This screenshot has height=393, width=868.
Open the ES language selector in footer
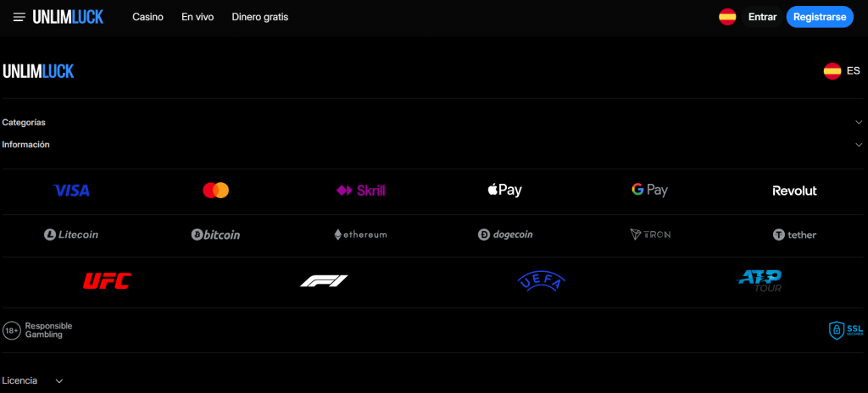tap(842, 71)
